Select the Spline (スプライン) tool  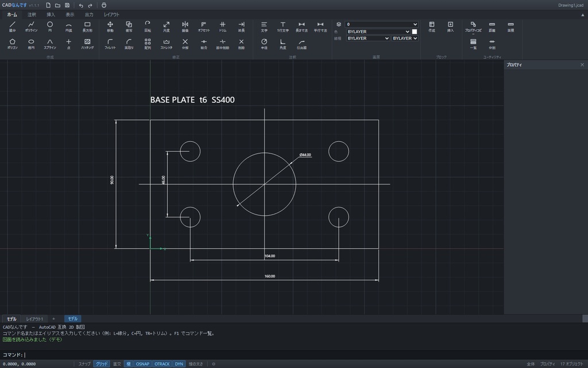point(50,44)
